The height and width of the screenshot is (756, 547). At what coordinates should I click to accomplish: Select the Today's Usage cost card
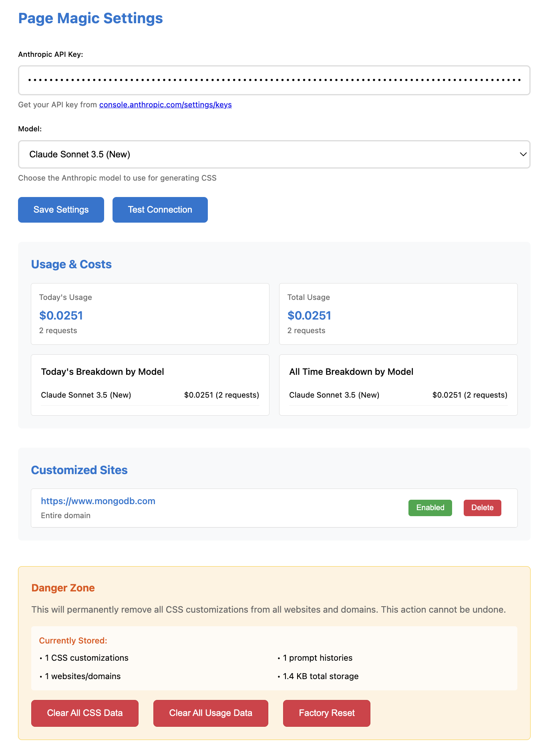click(x=150, y=314)
